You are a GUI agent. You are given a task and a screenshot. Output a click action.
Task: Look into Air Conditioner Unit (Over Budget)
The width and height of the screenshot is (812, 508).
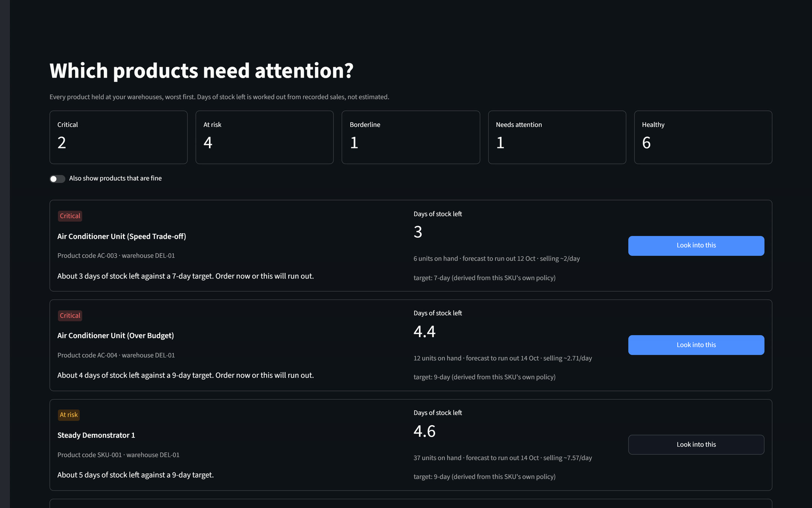pos(696,345)
